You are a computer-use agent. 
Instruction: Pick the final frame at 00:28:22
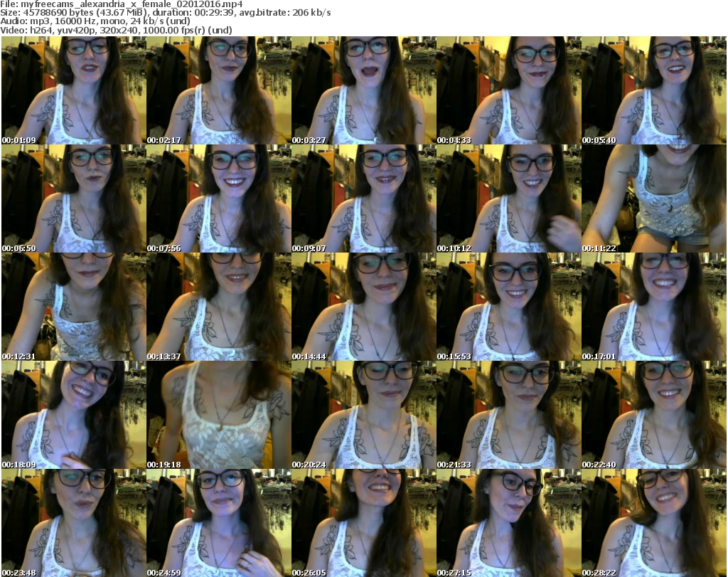(653, 523)
